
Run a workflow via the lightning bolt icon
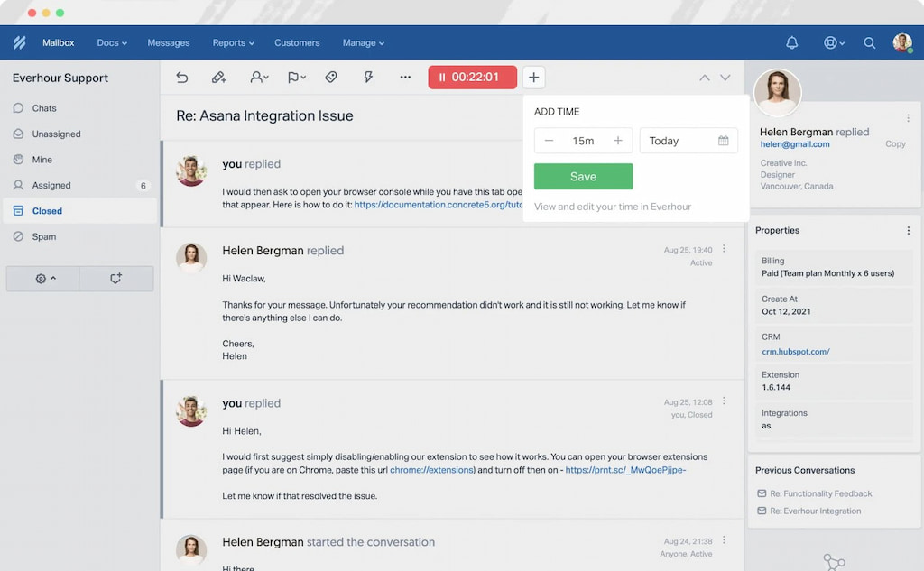(x=368, y=78)
